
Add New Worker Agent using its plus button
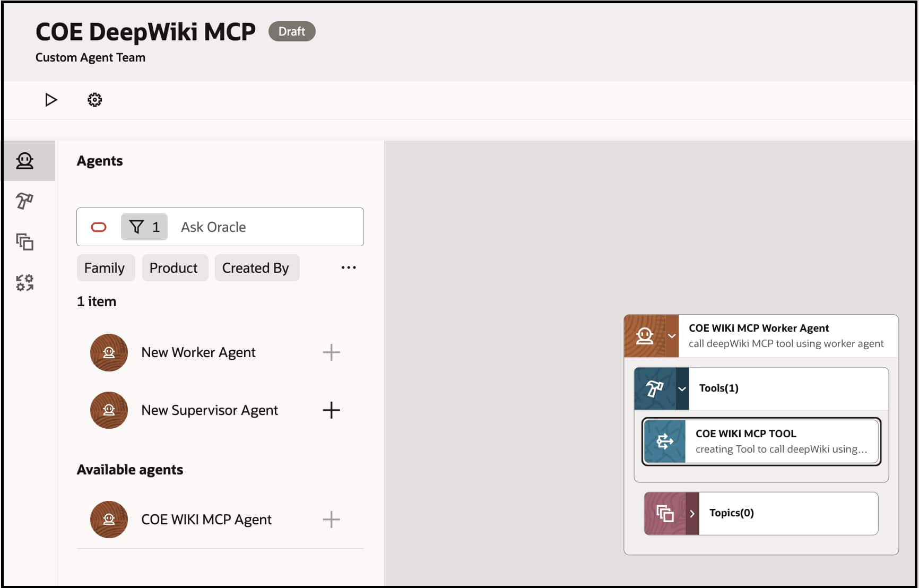pyautogui.click(x=331, y=352)
